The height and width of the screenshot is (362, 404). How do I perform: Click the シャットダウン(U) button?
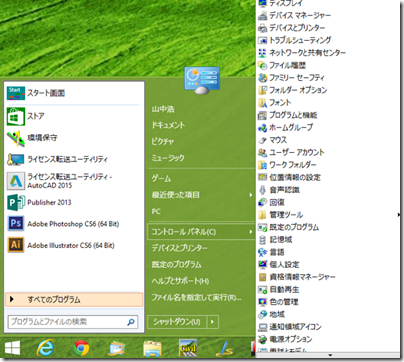177,322
